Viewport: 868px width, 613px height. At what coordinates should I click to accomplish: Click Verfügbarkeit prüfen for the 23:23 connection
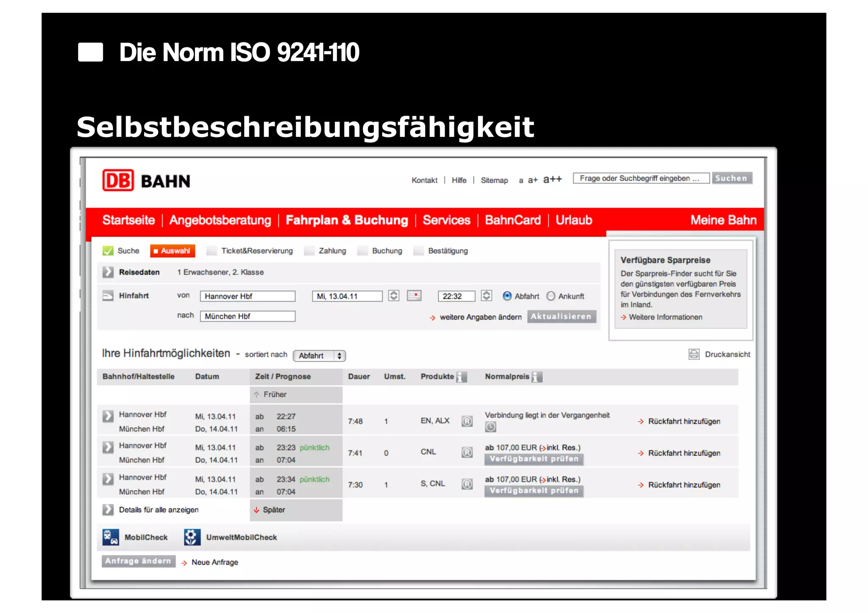pos(534,459)
